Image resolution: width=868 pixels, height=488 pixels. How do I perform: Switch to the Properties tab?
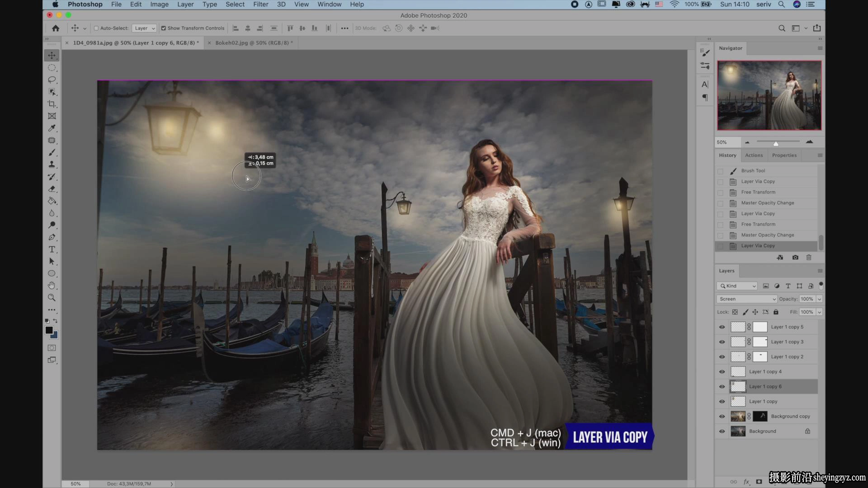[x=784, y=155]
